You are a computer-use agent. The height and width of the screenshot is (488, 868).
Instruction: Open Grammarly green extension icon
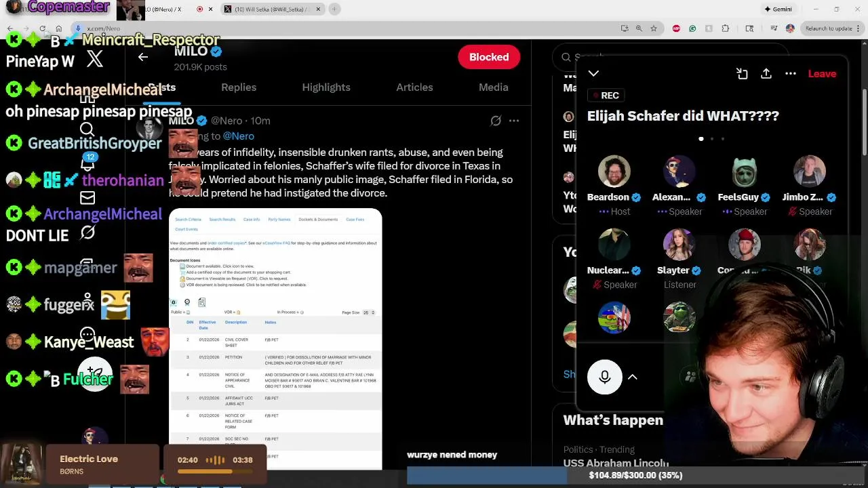click(692, 28)
